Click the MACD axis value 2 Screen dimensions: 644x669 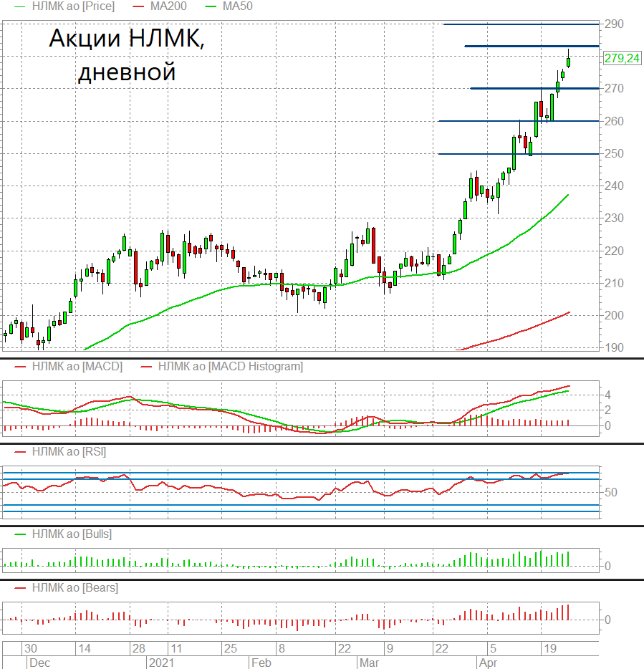pos(607,410)
